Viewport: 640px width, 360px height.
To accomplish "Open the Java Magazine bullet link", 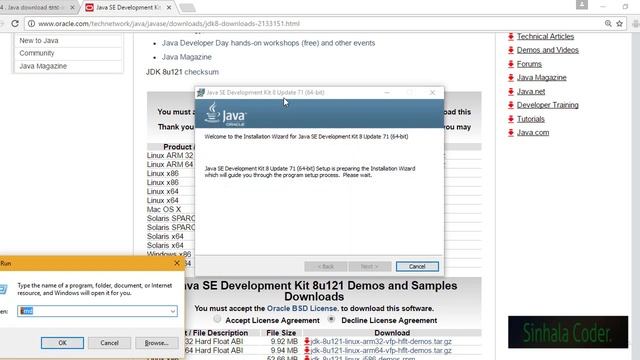I will [187, 57].
